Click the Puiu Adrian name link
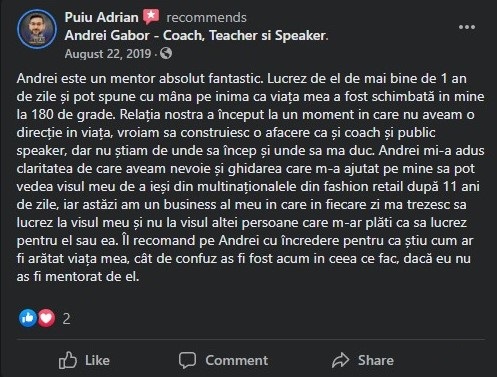Image resolution: width=497 pixels, height=377 pixels. pos(101,17)
